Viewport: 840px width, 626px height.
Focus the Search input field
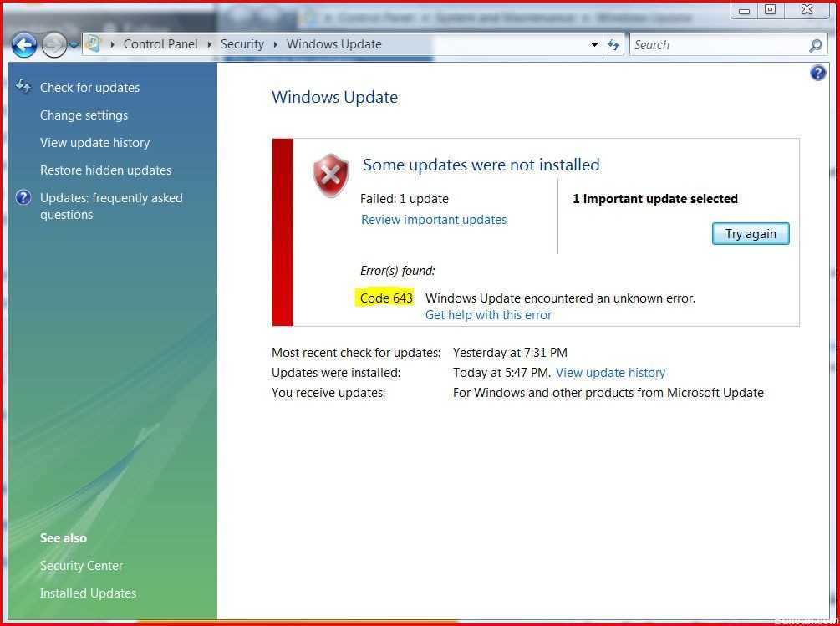click(718, 45)
